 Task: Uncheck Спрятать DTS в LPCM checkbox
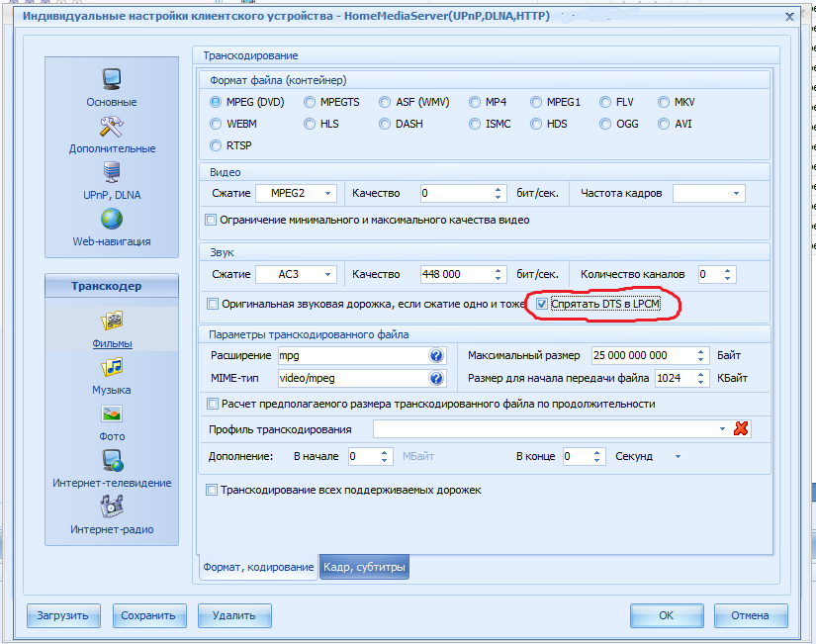541,305
